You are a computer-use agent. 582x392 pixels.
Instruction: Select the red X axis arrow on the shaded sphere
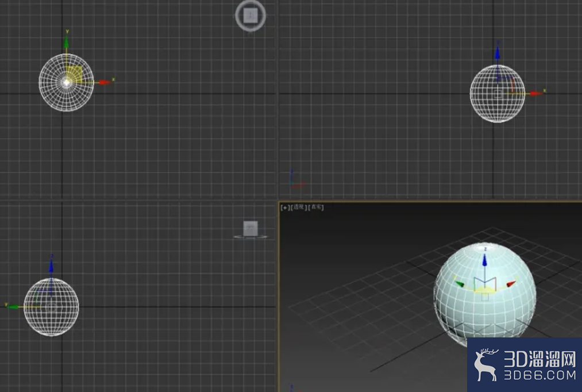pos(511,284)
